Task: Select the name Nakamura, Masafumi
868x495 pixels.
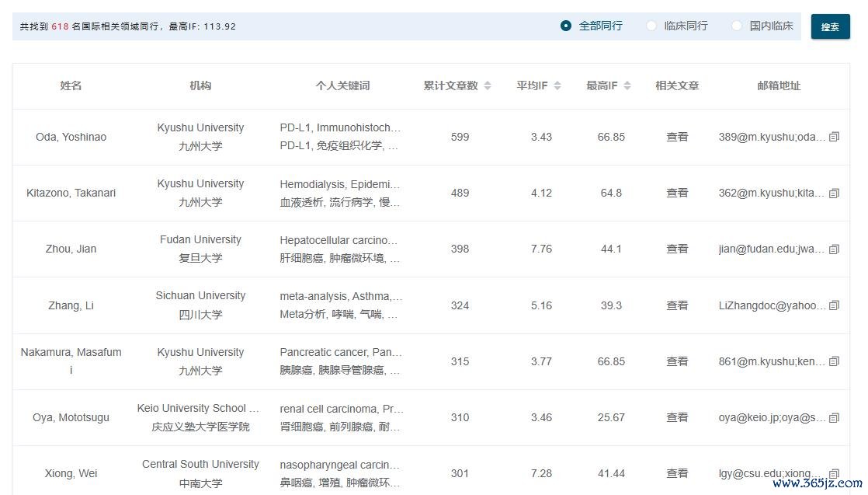Action: coord(71,361)
